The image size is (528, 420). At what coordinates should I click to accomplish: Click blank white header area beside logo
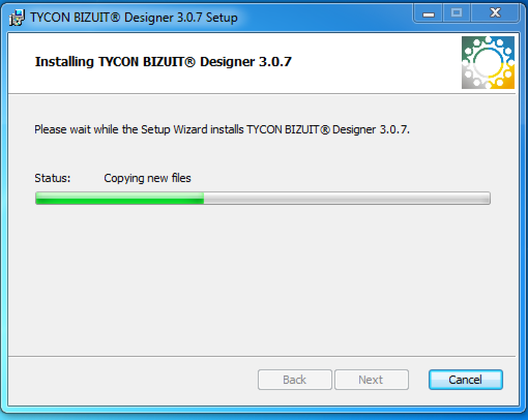click(x=374, y=63)
